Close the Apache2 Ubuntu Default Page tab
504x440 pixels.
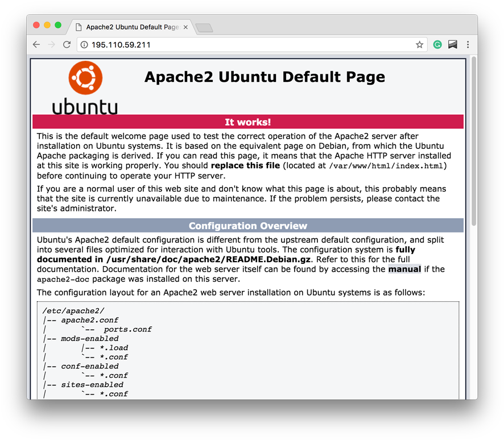[x=185, y=26]
